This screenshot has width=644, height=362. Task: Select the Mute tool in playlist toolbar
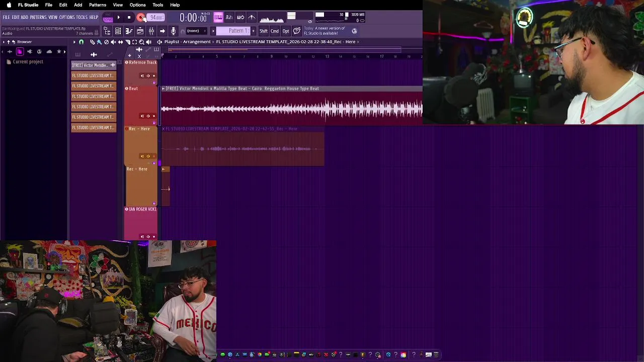coord(113,42)
